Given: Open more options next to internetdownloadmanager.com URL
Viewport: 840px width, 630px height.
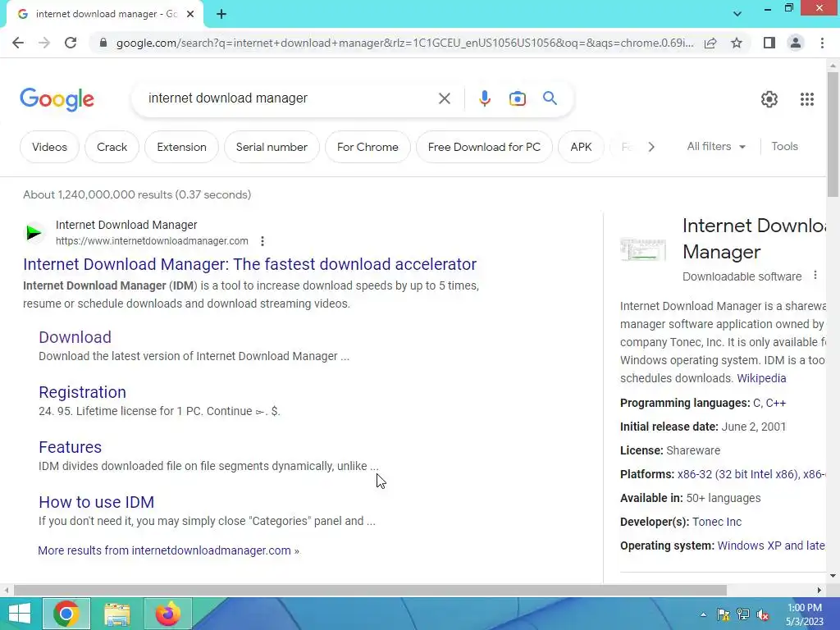Looking at the screenshot, I should [x=262, y=241].
